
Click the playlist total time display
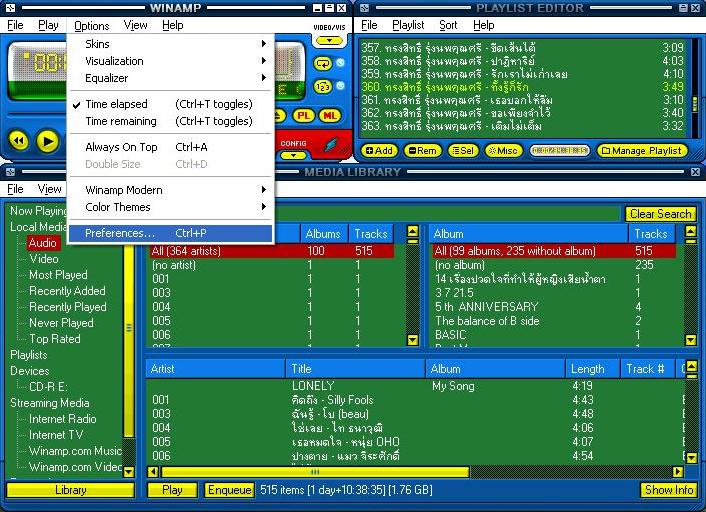[x=560, y=151]
